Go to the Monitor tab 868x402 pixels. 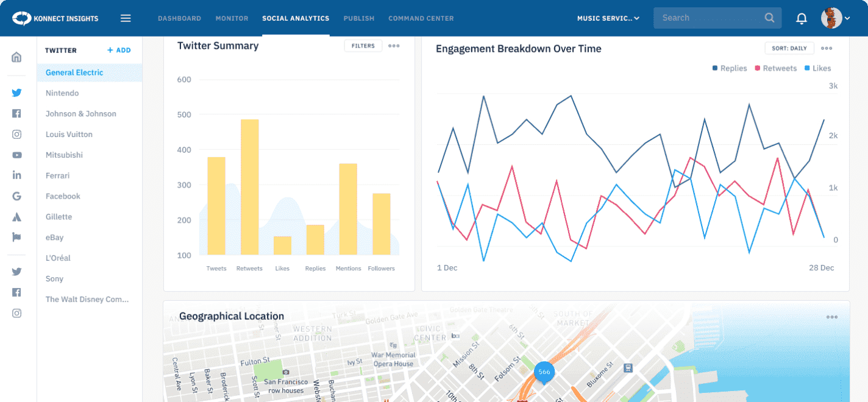click(x=232, y=18)
